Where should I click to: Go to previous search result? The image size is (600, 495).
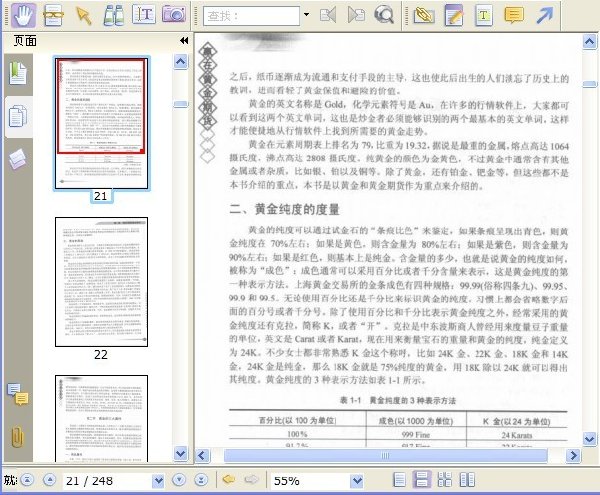(328, 15)
